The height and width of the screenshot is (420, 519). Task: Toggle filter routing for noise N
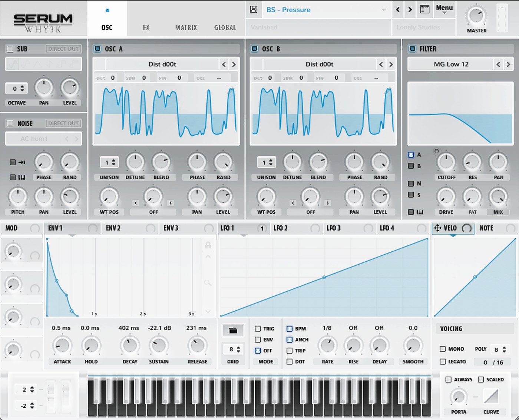coord(411,183)
